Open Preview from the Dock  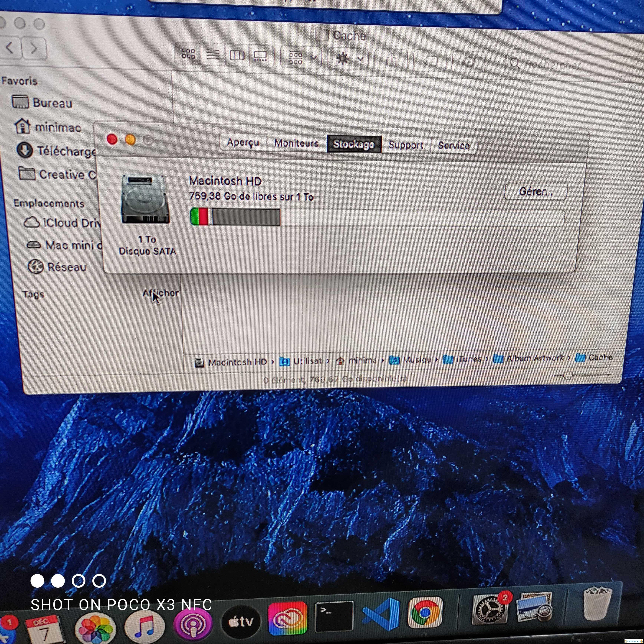[x=534, y=607]
